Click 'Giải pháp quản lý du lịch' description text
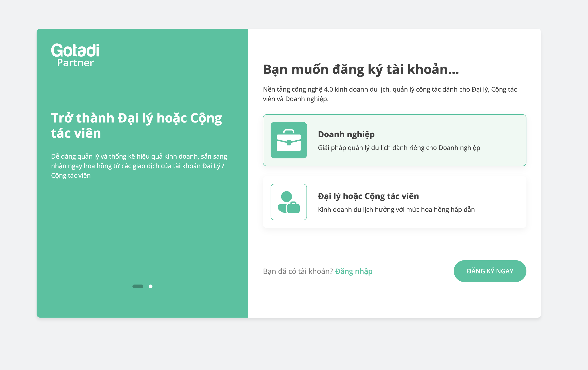The width and height of the screenshot is (588, 370). coord(399,148)
